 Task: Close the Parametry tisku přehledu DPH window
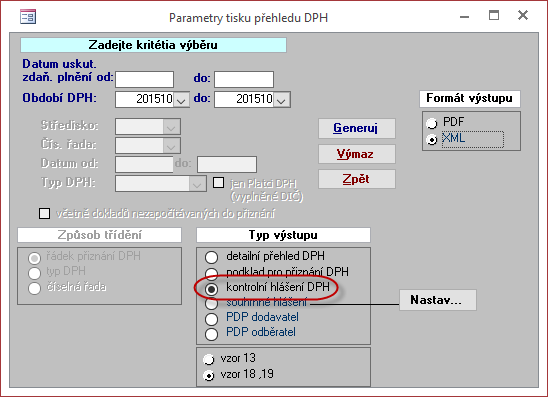coord(523,15)
